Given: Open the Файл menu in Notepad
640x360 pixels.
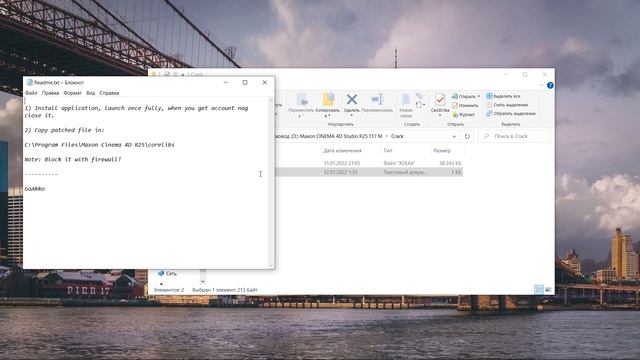Looking at the screenshot, I should [x=31, y=93].
